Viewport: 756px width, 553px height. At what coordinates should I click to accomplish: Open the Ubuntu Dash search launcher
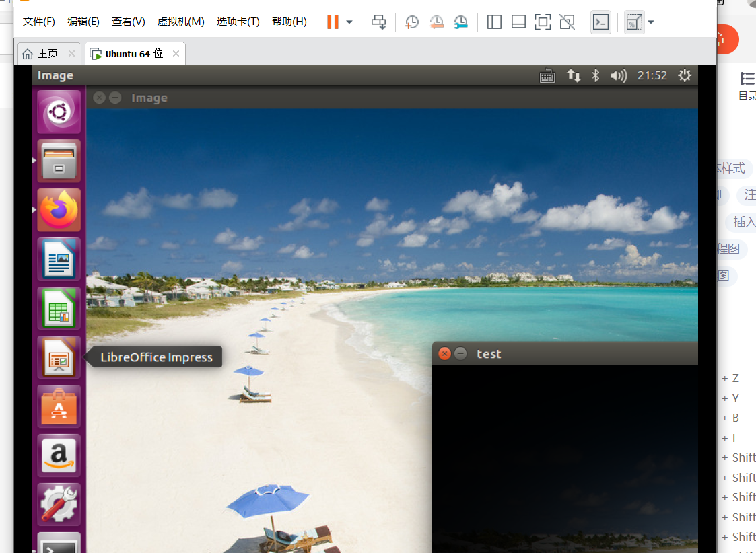[x=59, y=112]
